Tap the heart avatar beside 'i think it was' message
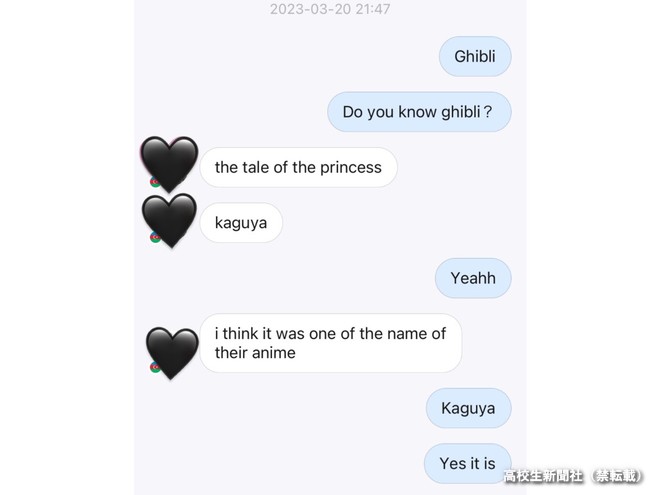The height and width of the screenshot is (495, 660). (x=172, y=353)
